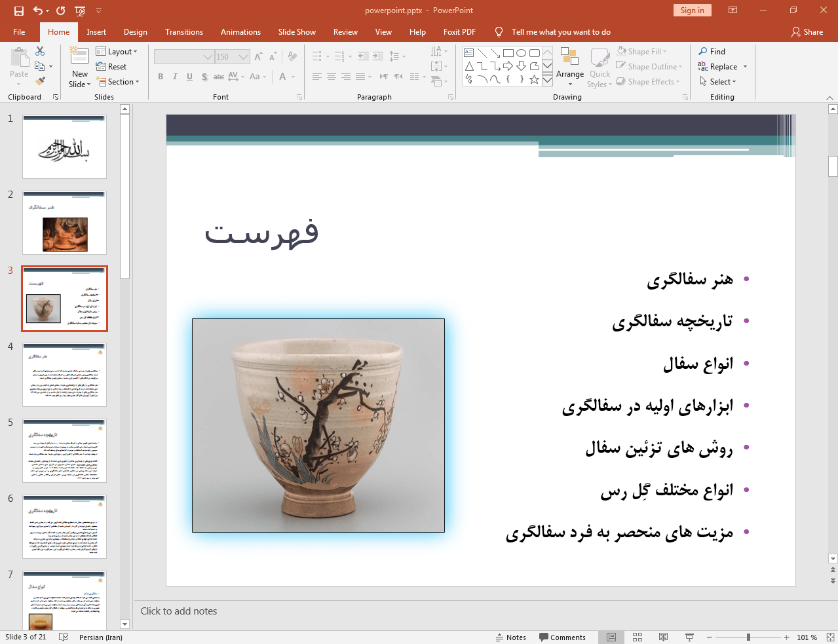This screenshot has width=838, height=644.
Task: Switch to Reading View
Action: (663, 637)
